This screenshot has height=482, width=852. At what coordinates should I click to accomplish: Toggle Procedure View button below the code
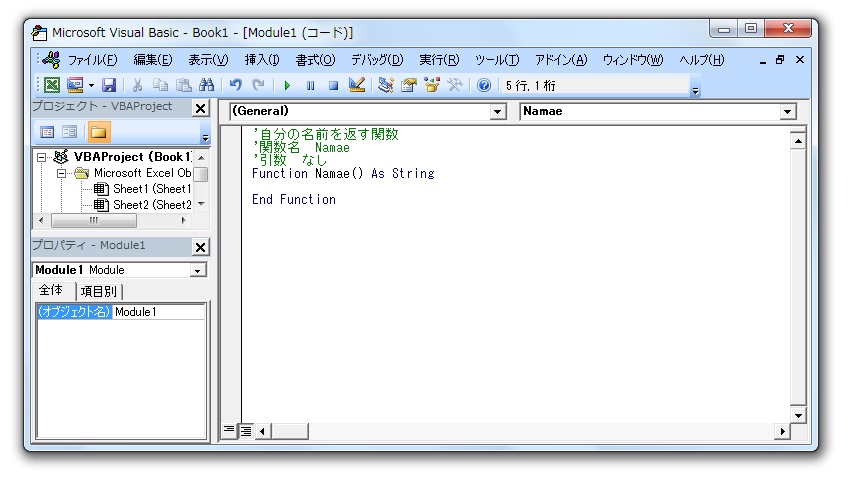click(229, 431)
